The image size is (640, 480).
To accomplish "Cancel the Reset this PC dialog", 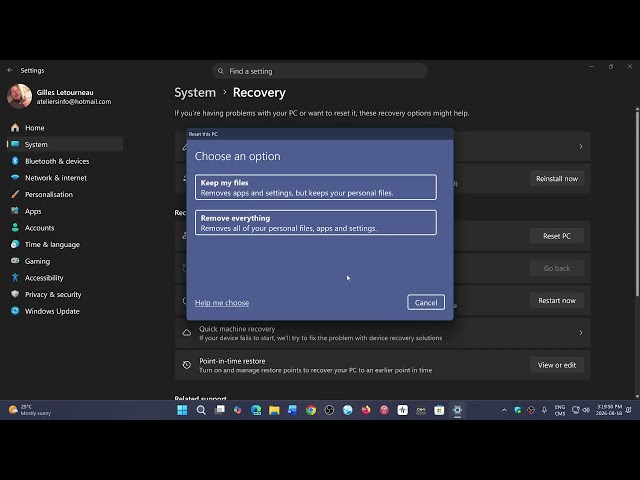I will pyautogui.click(x=426, y=302).
